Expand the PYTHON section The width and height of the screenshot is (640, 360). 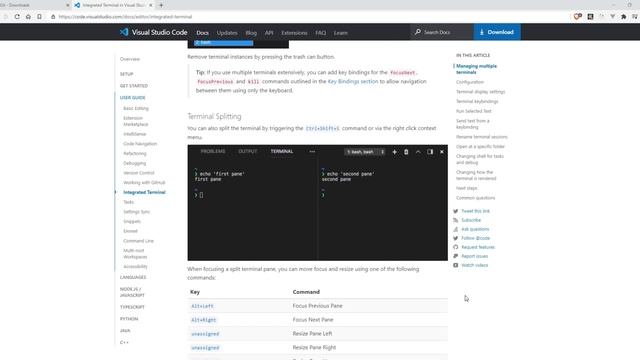[x=129, y=319]
